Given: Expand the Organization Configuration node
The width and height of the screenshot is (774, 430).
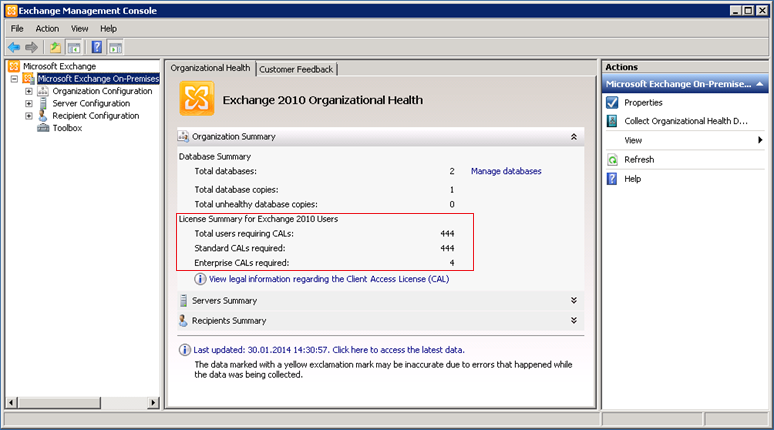Looking at the screenshot, I should [x=29, y=91].
